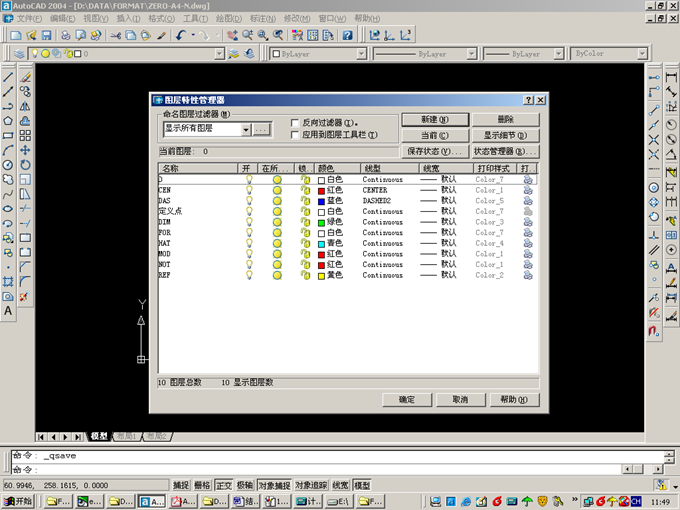Click the command line input field
680x510 pixels.
317,469
